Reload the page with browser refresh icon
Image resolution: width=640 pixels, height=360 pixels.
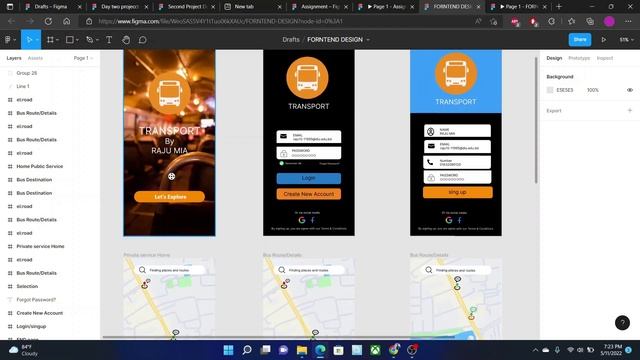(x=48, y=21)
